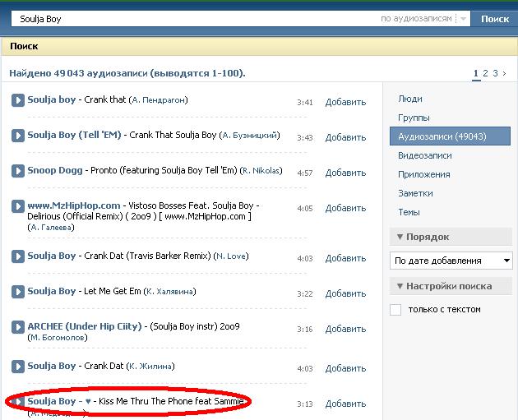Go to results page 3
518x420 pixels.
tap(495, 73)
